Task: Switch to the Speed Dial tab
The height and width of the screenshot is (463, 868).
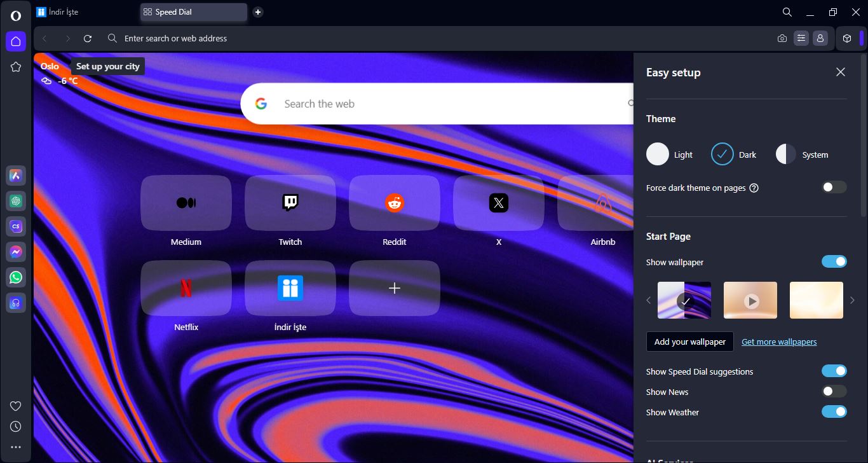Action: tap(194, 12)
